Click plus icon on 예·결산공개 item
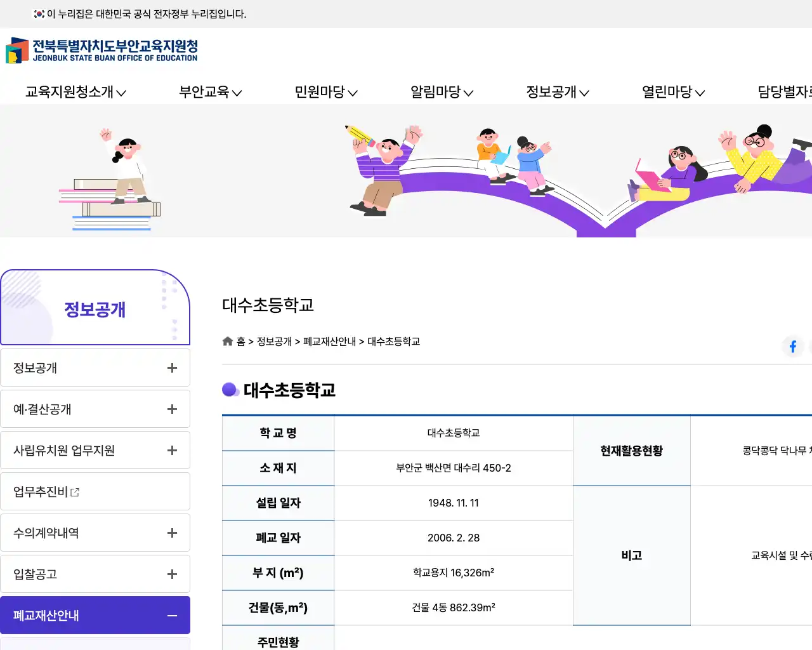The image size is (812, 650). [172, 409]
